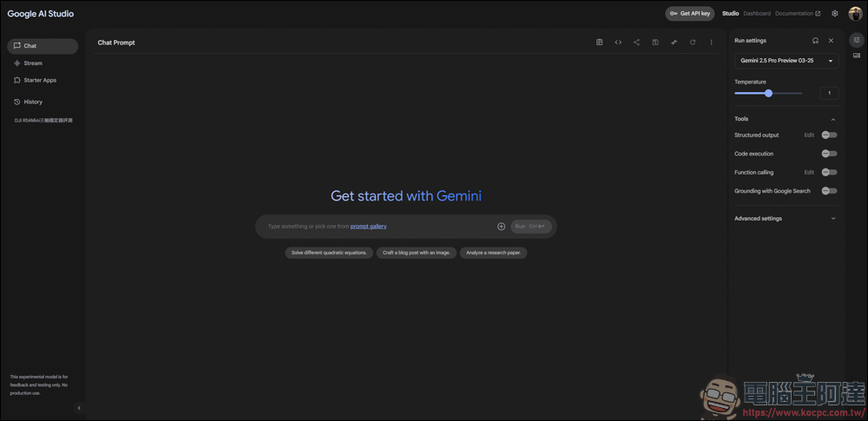The image size is (868, 421).
Task: Switch to the Studio tab
Action: (730, 13)
